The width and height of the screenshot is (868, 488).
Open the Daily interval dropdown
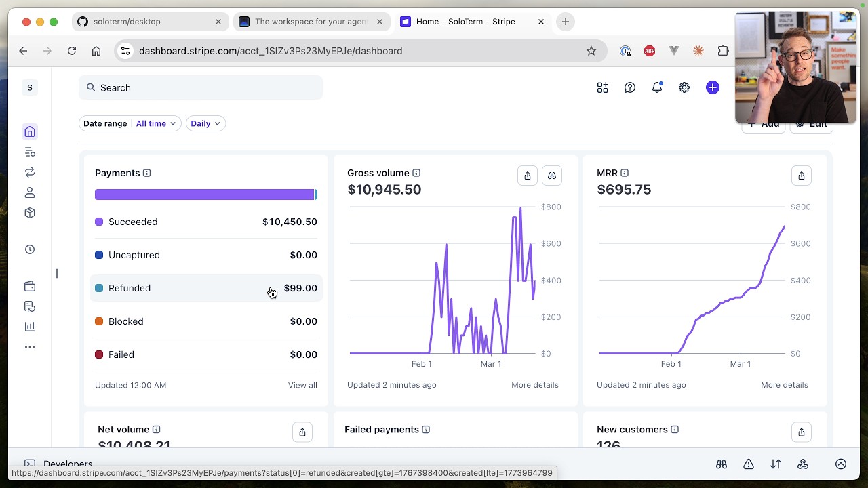pos(205,123)
